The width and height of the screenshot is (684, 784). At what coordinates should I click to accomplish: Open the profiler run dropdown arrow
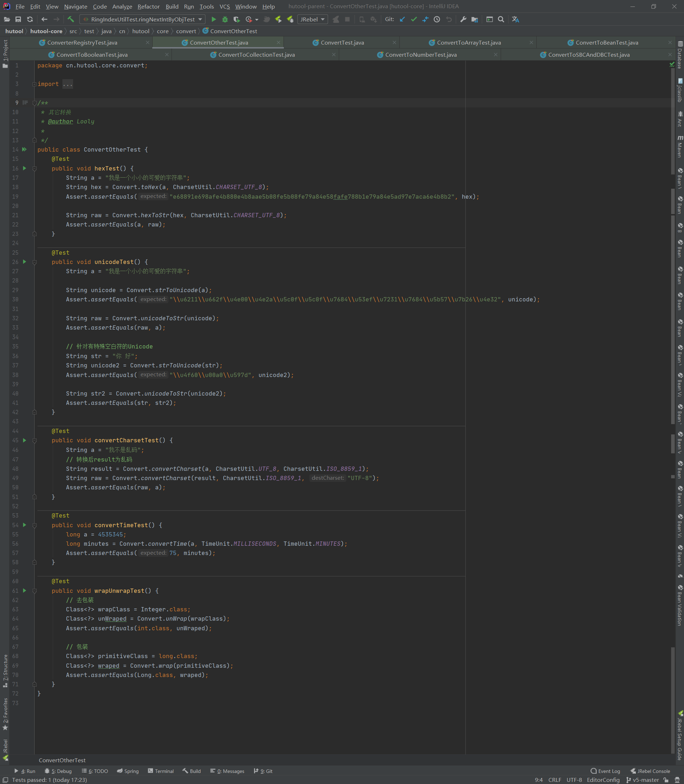(x=256, y=20)
